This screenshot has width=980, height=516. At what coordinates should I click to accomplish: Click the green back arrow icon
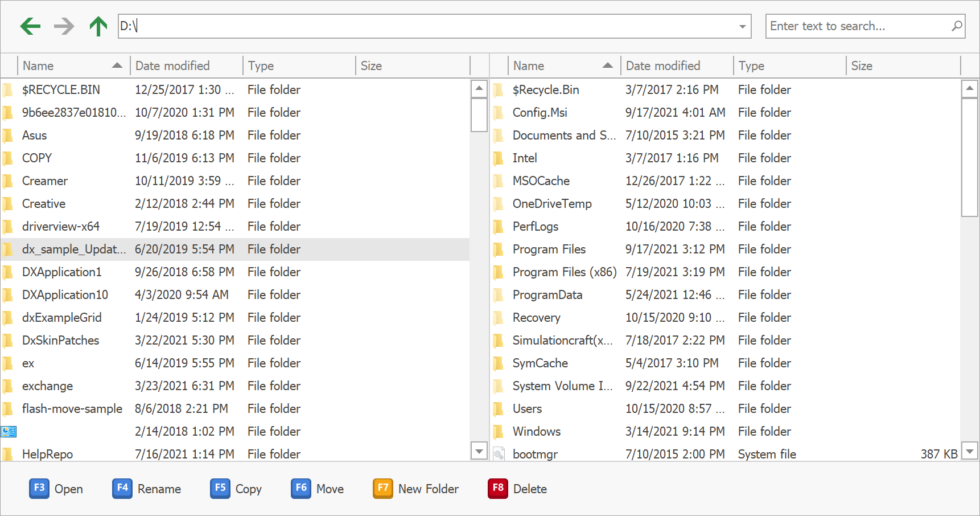coord(31,26)
